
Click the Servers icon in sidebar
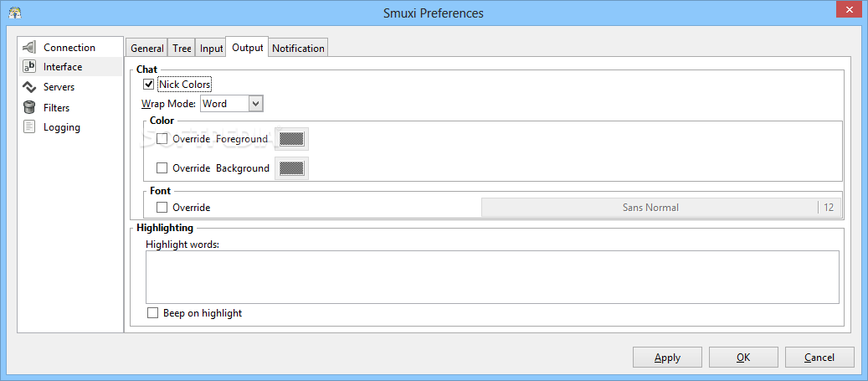tap(29, 87)
